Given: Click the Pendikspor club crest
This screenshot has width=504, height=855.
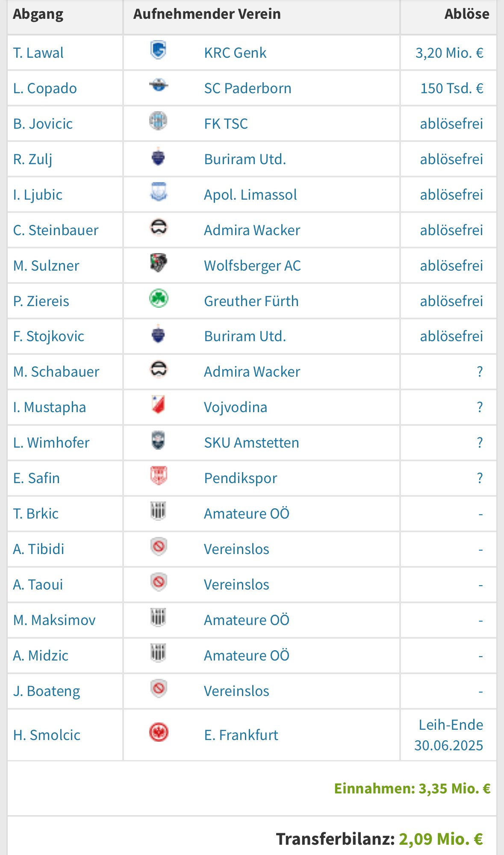Looking at the screenshot, I should (x=158, y=475).
